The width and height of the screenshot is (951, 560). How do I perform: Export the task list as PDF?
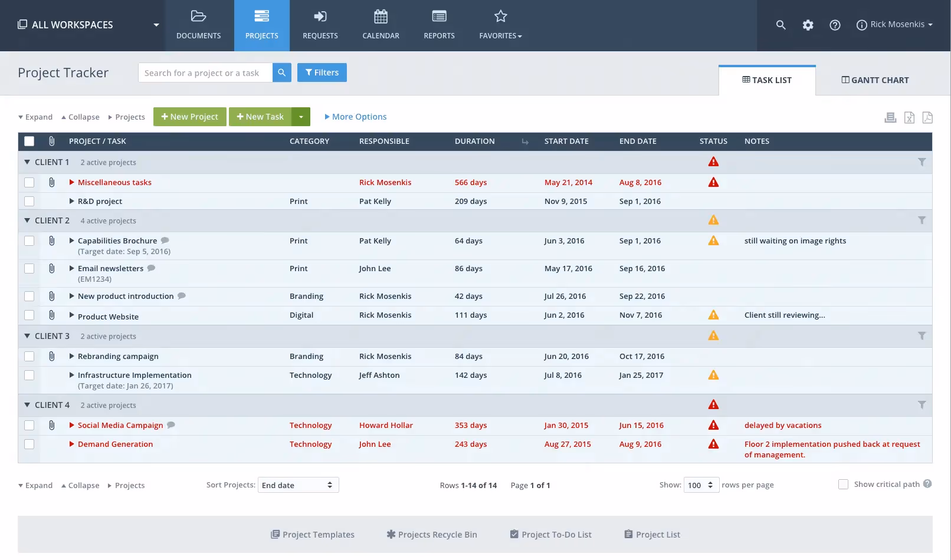coord(927,117)
